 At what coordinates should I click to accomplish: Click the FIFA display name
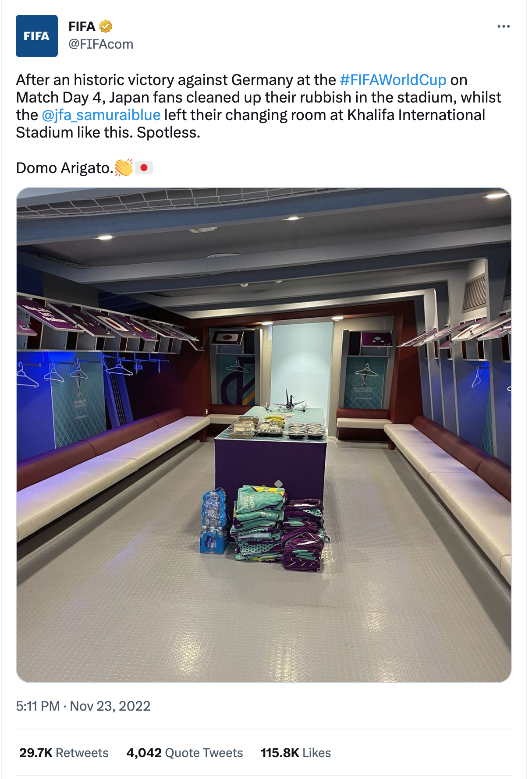click(82, 27)
